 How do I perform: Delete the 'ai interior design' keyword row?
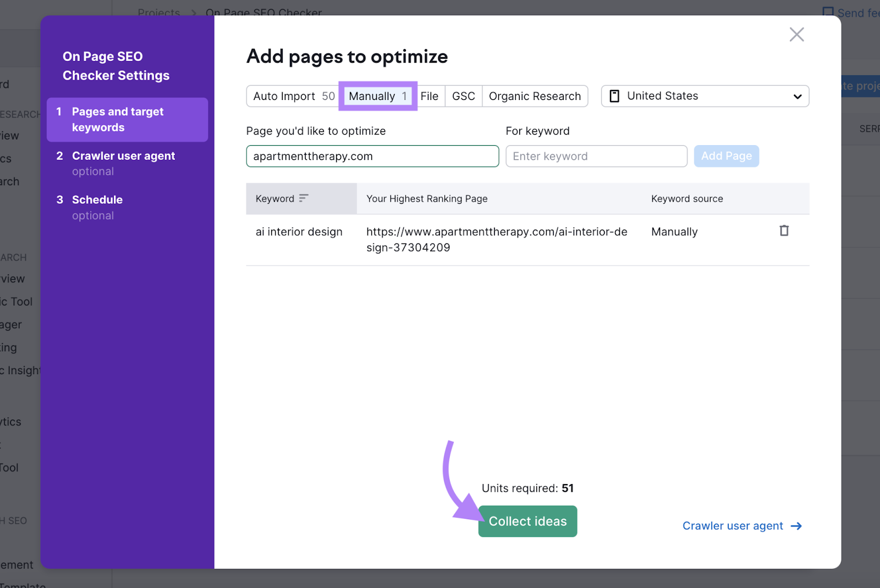[x=784, y=231]
